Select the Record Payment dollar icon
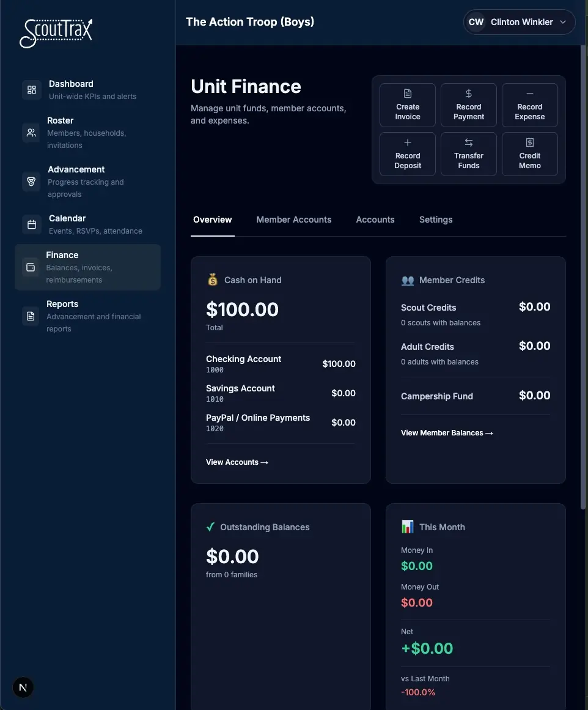588x710 pixels. [x=468, y=94]
